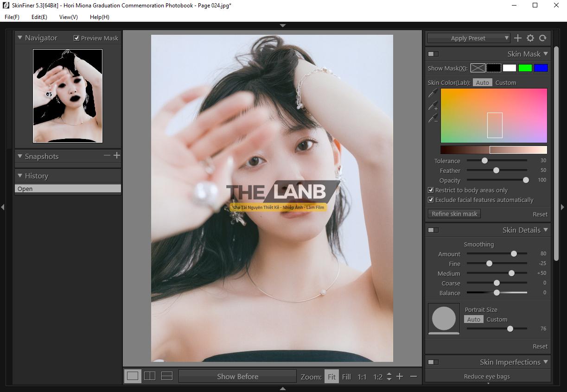Open the Apply Preset dropdown

point(468,38)
